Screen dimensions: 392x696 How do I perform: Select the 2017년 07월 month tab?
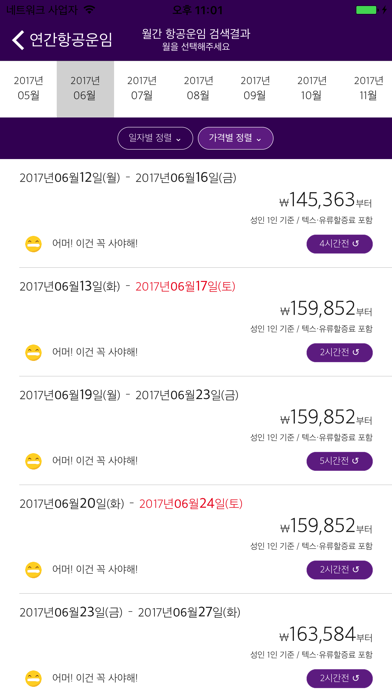click(142, 89)
